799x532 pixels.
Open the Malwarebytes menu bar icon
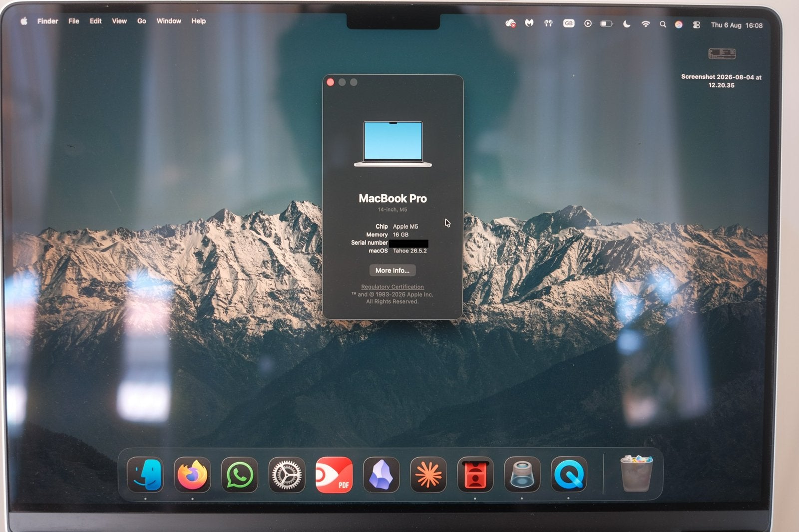coord(529,23)
